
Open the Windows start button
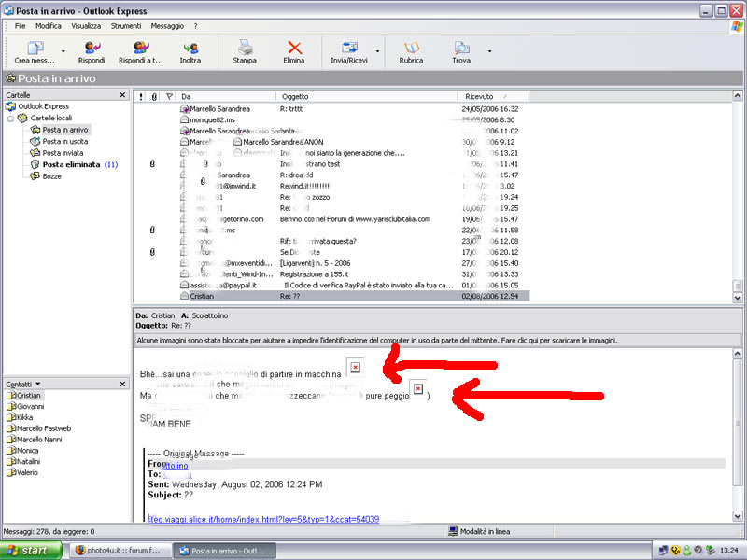pyautogui.click(x=32, y=551)
